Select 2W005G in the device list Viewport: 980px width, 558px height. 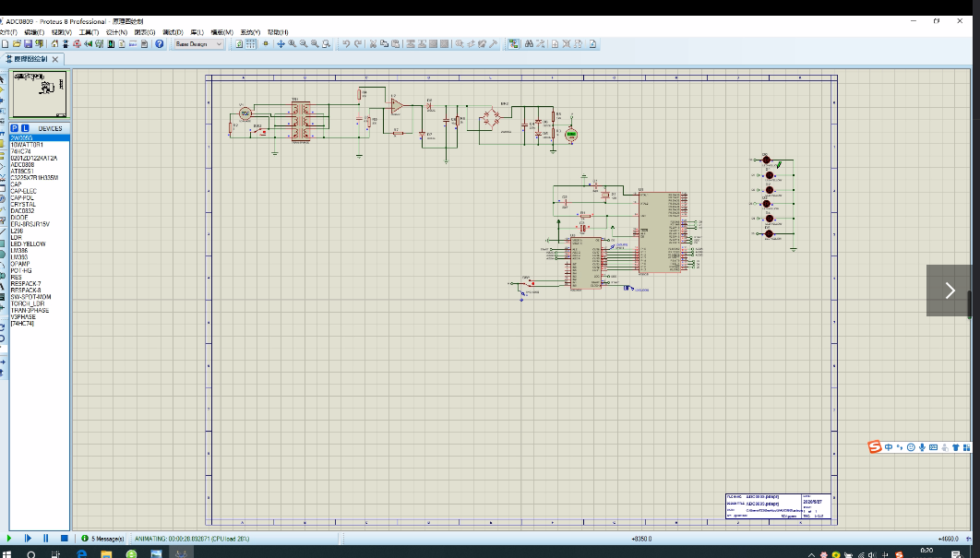[x=40, y=138]
